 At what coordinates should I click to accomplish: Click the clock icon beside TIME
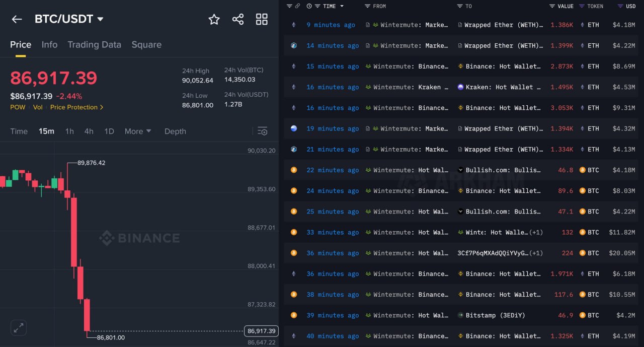309,6
